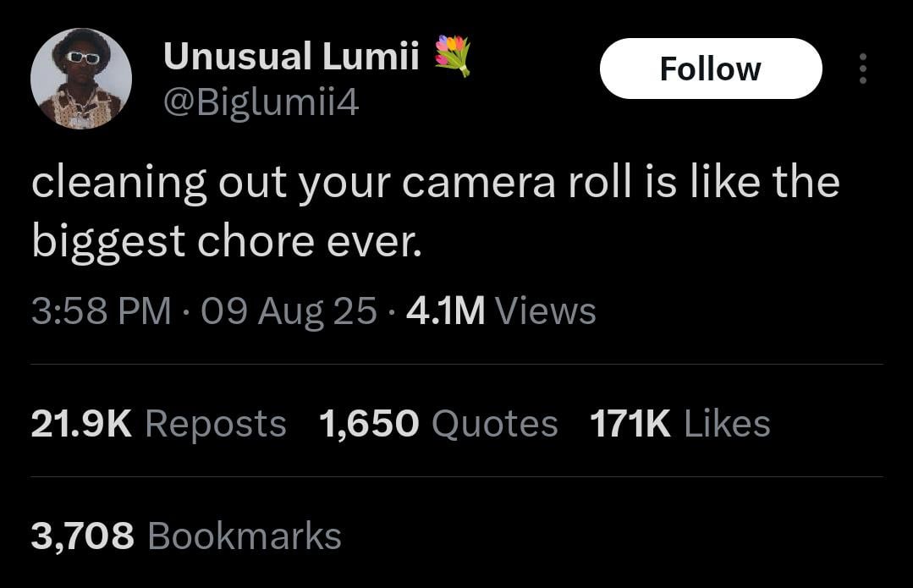
Task: Click the 4.1M view count number
Action: point(445,310)
